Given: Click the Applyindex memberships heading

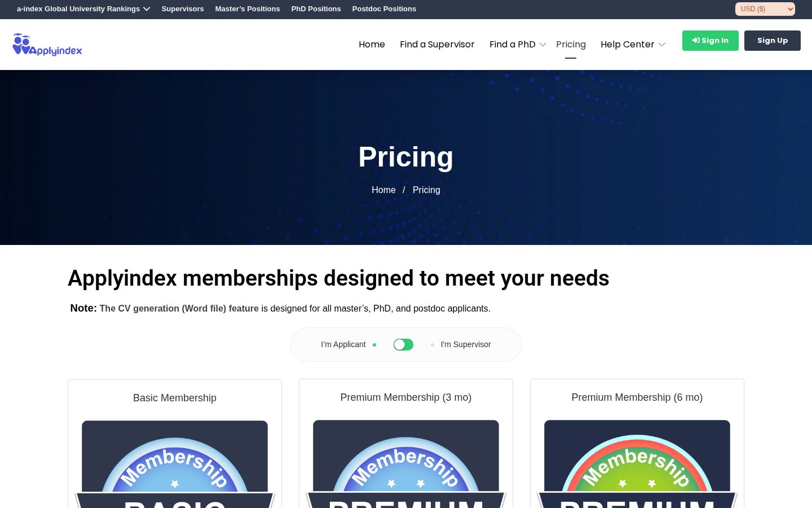Looking at the screenshot, I should (338, 278).
